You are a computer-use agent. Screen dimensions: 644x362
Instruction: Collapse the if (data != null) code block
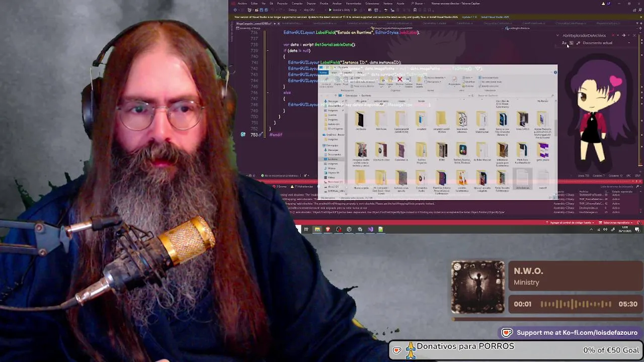tap(268, 51)
